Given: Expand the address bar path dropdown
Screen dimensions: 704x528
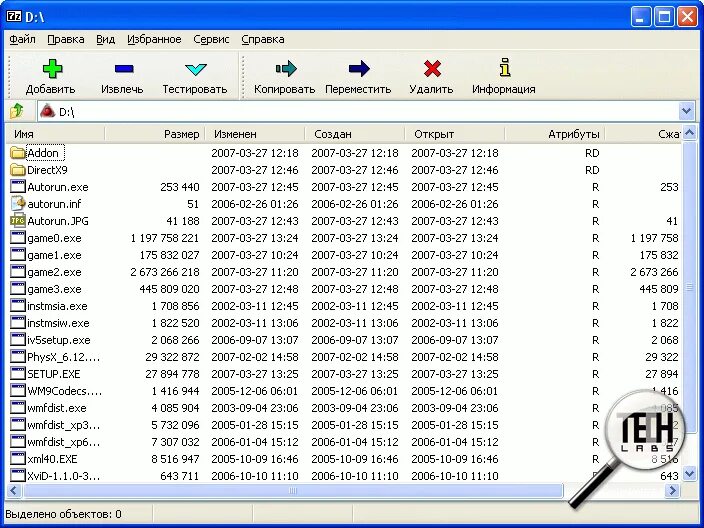Looking at the screenshot, I should click(686, 111).
